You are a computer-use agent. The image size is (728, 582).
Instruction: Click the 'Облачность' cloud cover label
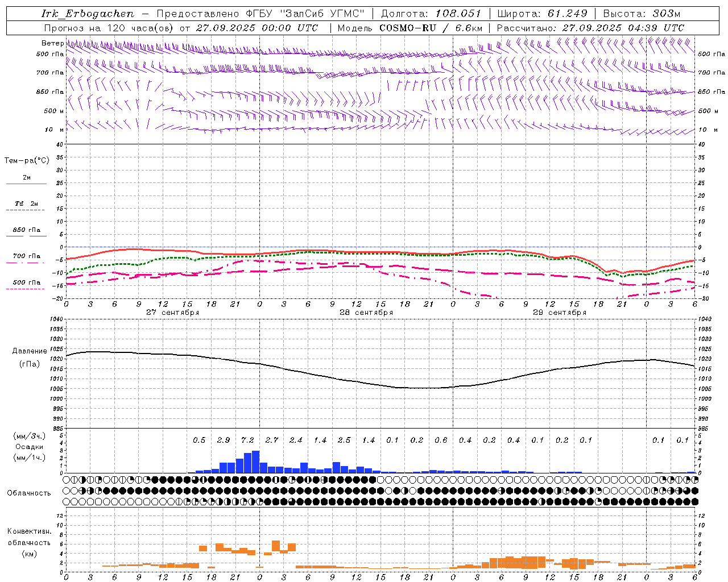(x=29, y=493)
